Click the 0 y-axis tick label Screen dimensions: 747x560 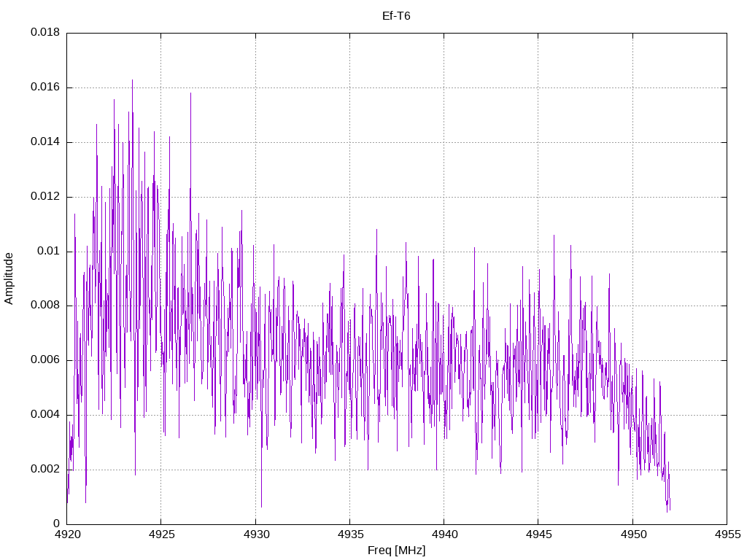pos(57,524)
